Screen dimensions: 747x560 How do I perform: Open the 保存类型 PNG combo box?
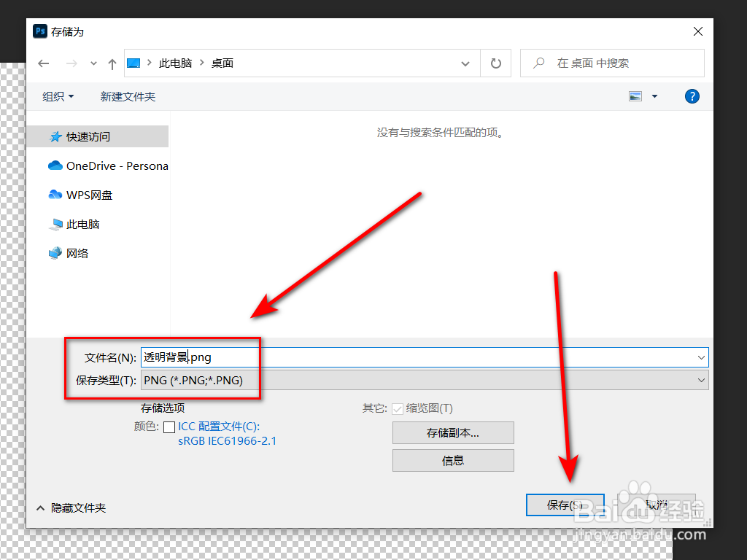[x=425, y=381]
